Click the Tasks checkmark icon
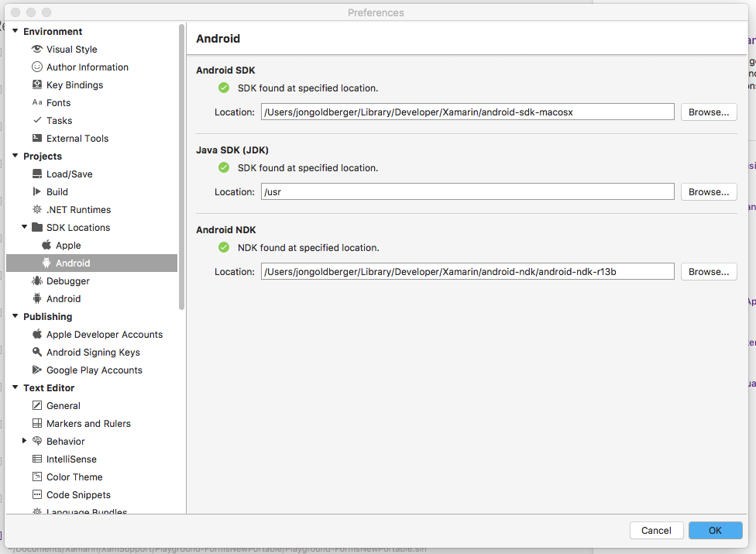This screenshot has width=756, height=554. tap(37, 119)
